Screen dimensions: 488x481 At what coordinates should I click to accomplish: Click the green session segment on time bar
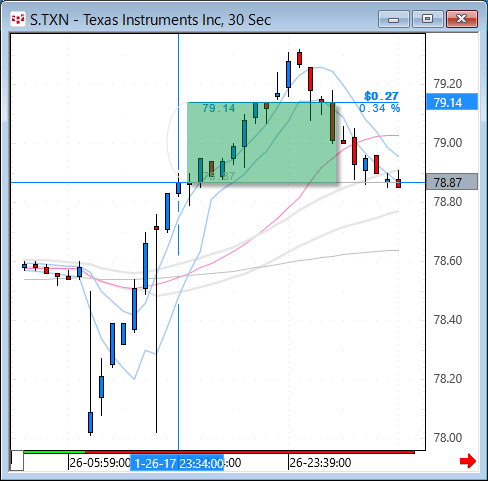tap(54, 452)
